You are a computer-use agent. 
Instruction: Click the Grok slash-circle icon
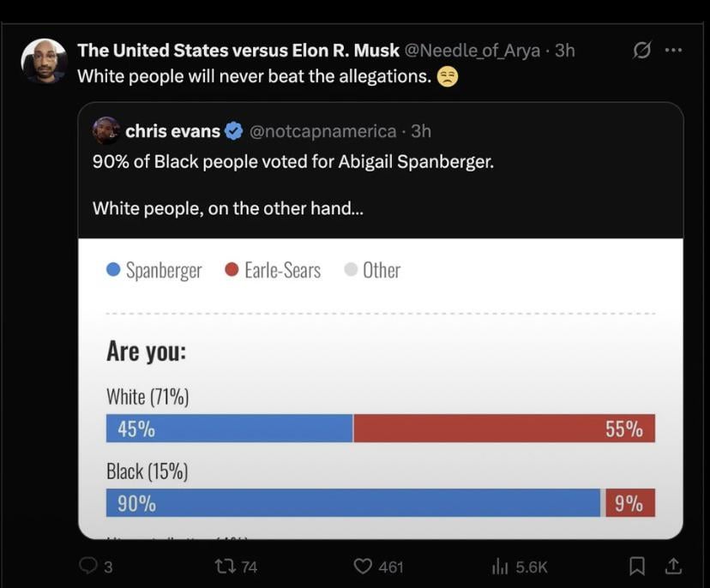click(640, 51)
